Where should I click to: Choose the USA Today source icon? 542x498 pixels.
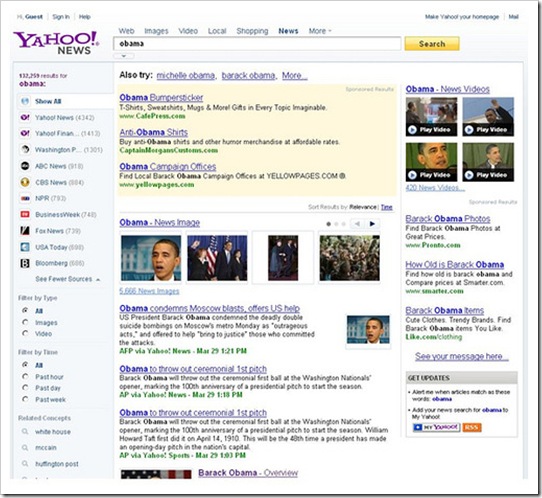tap(25, 247)
